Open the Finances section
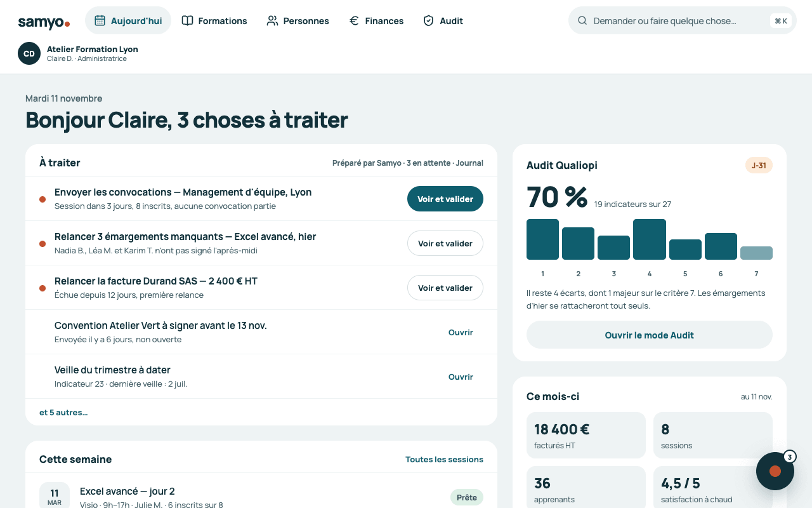This screenshot has height=508, width=812. pyautogui.click(x=376, y=20)
